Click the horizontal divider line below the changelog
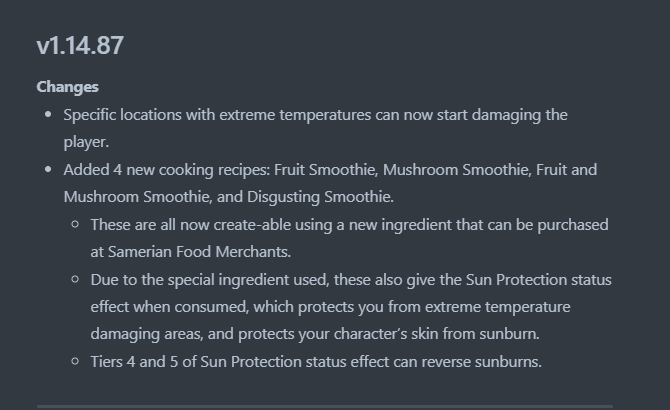This screenshot has height=410, width=670. coord(325,406)
